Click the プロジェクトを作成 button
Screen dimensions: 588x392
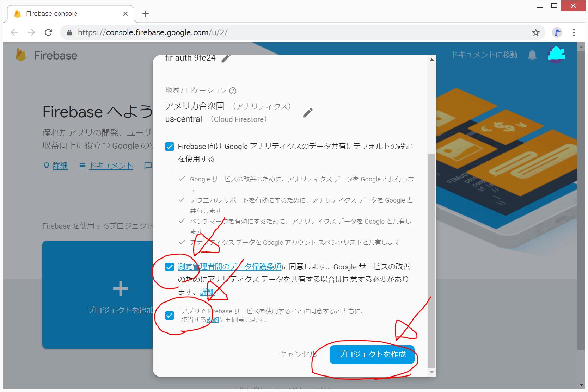(x=372, y=354)
